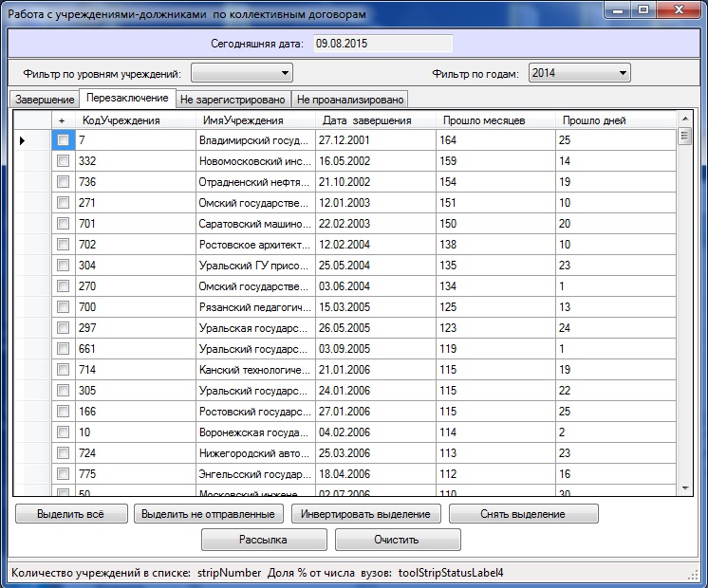The height and width of the screenshot is (588, 708).
Task: Sort by the Дата завершения column header
Action: (x=376, y=120)
